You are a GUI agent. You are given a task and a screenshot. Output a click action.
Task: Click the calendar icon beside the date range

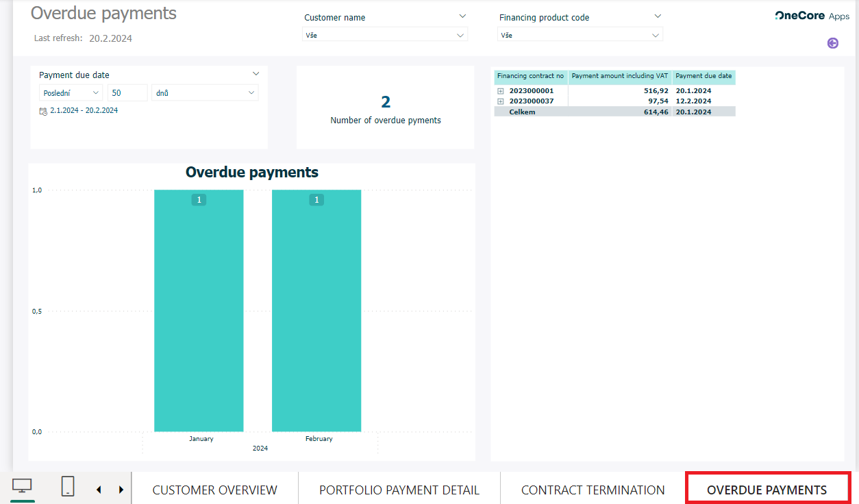point(42,110)
